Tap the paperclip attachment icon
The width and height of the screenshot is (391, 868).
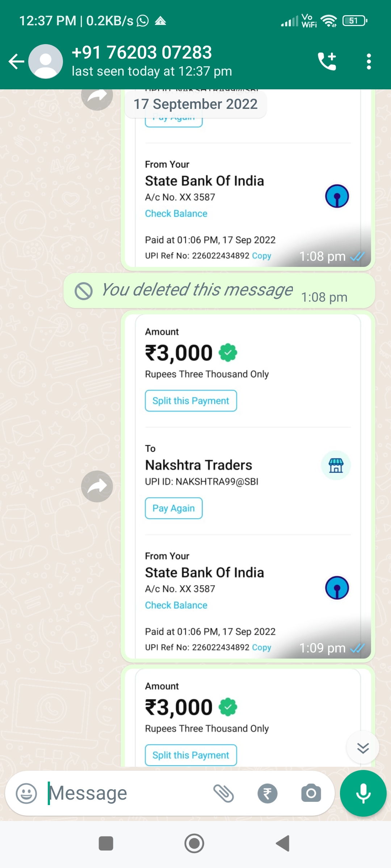pyautogui.click(x=223, y=793)
